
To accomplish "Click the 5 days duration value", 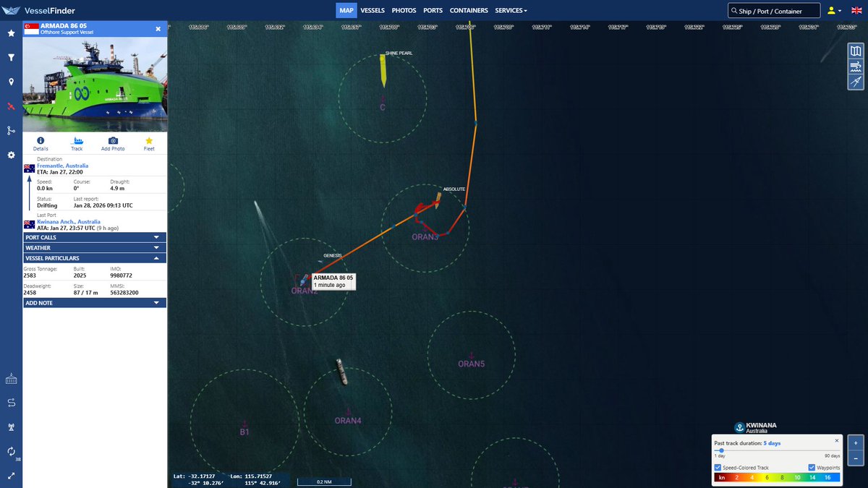I will [x=772, y=443].
